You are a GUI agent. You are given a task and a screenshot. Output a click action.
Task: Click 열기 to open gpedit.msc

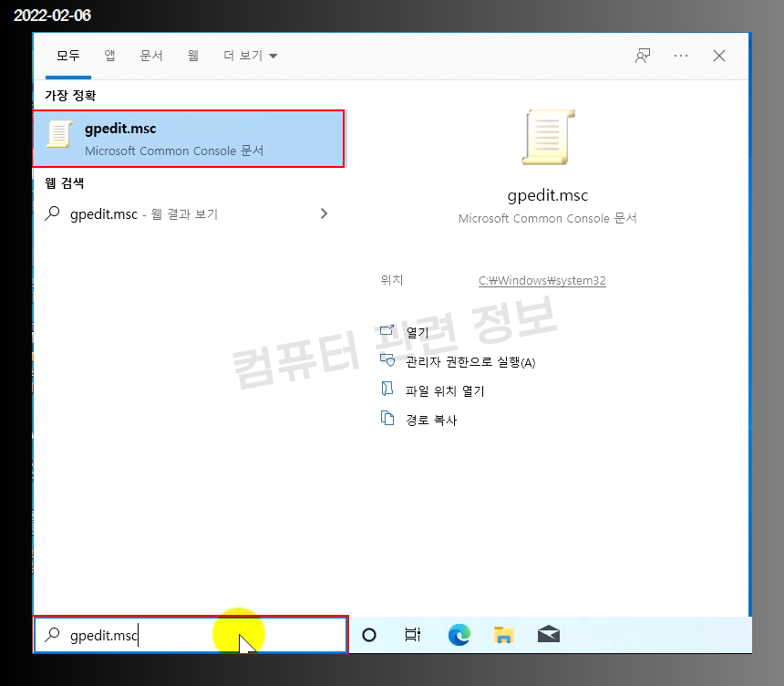point(417,333)
